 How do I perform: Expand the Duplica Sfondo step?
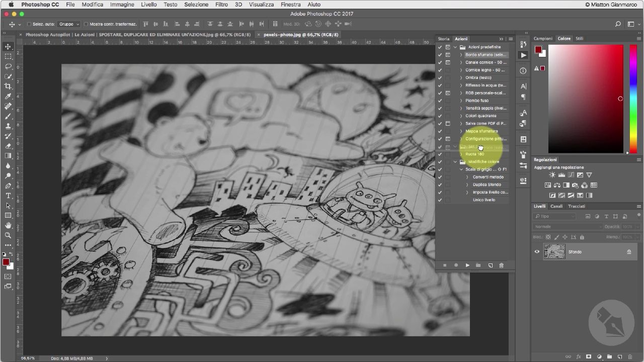pos(467,185)
